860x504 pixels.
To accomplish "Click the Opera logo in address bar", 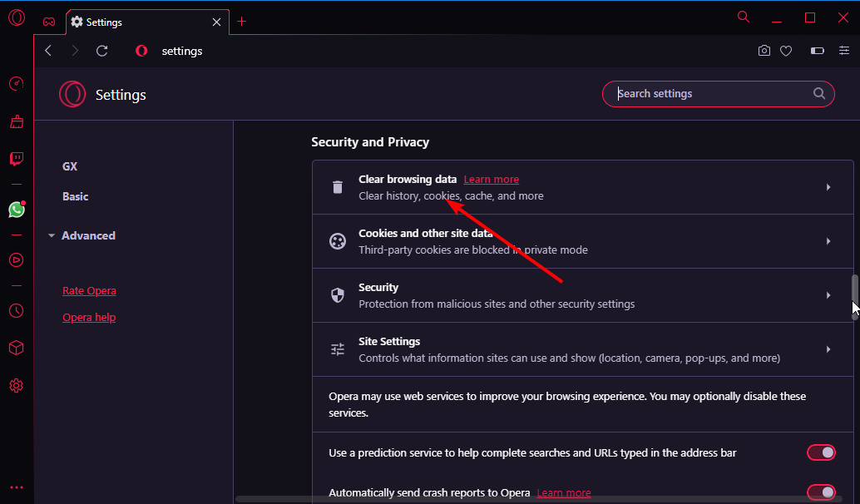I will (x=141, y=51).
